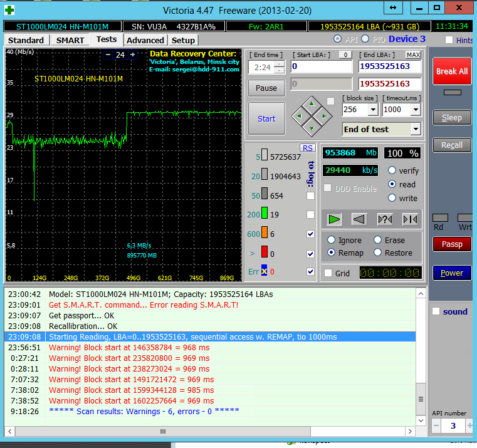The height and width of the screenshot is (448, 477).
Task: Select the write radio option
Action: (392, 198)
